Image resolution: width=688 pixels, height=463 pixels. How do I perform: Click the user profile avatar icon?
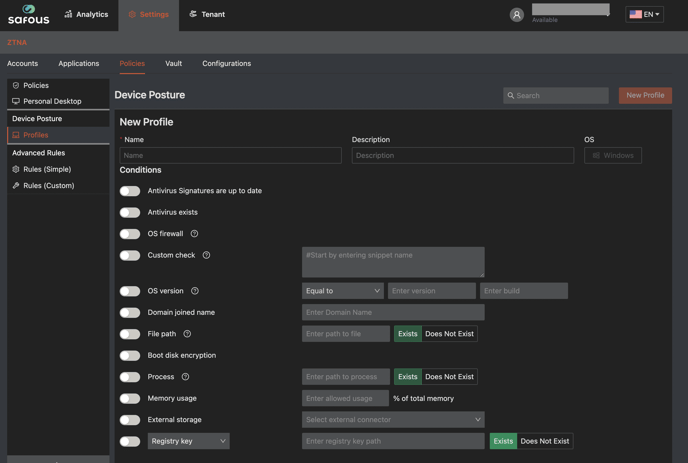[516, 15]
